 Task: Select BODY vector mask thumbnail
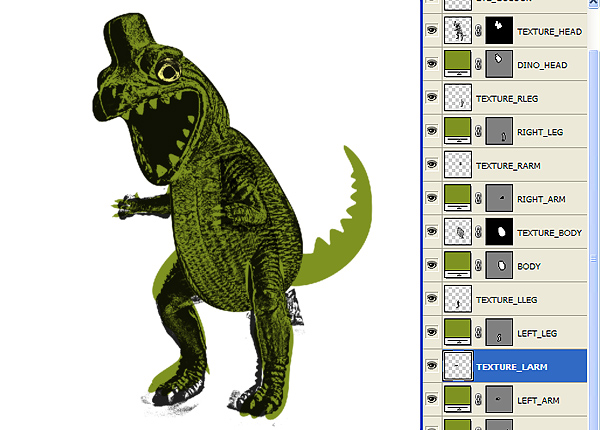coord(499,265)
